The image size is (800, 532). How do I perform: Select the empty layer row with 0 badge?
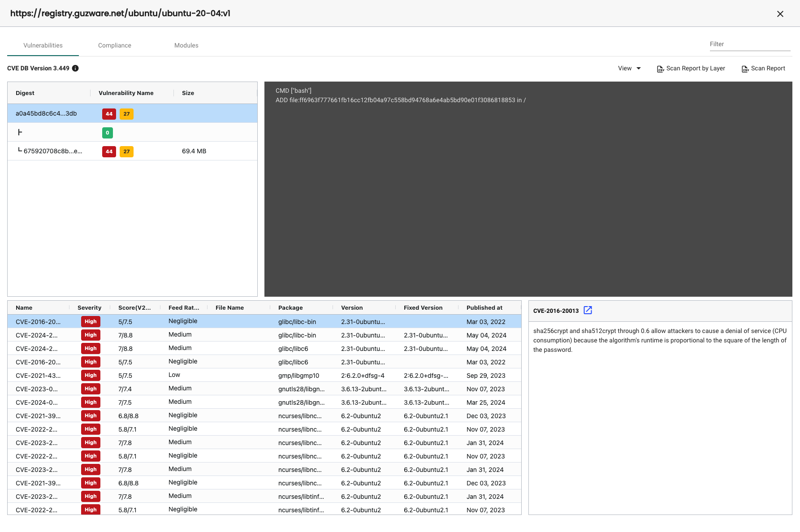click(133, 132)
